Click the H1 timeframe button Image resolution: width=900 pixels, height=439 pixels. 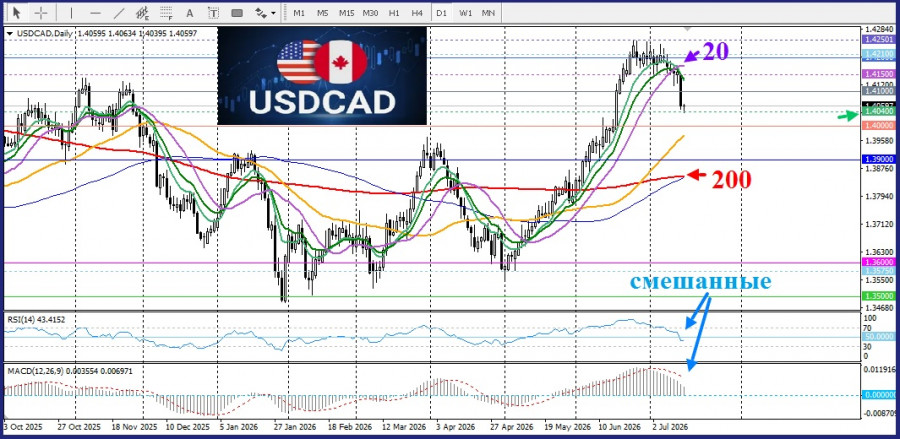tap(394, 12)
